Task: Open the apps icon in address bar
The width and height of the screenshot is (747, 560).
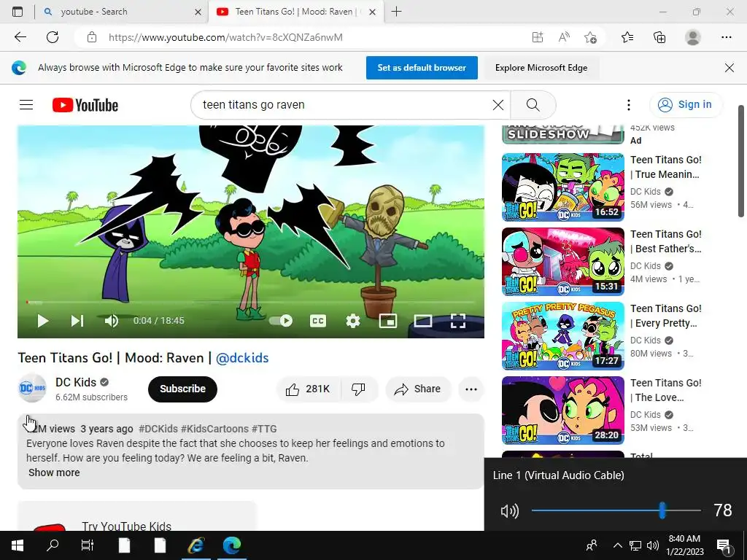Action: tap(538, 37)
